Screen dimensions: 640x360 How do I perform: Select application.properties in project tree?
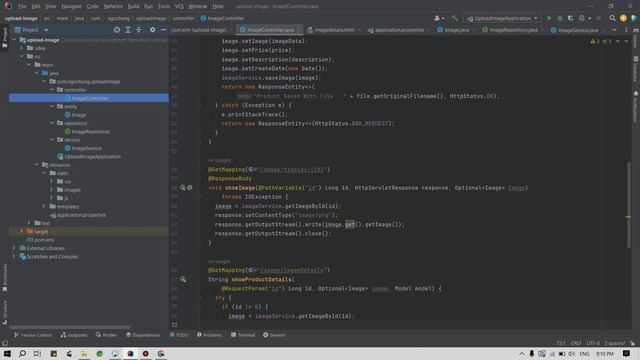81,215
